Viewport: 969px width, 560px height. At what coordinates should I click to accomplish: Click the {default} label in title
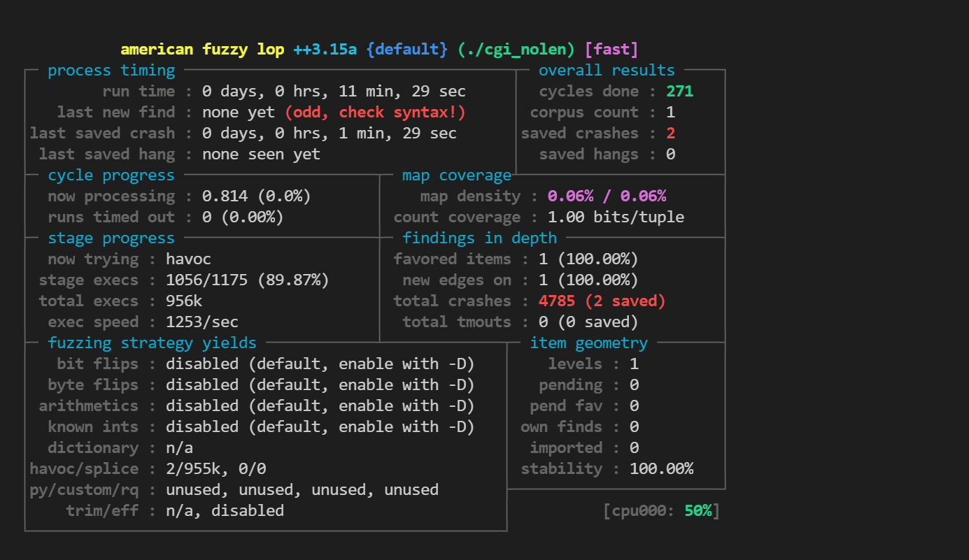[x=407, y=50]
